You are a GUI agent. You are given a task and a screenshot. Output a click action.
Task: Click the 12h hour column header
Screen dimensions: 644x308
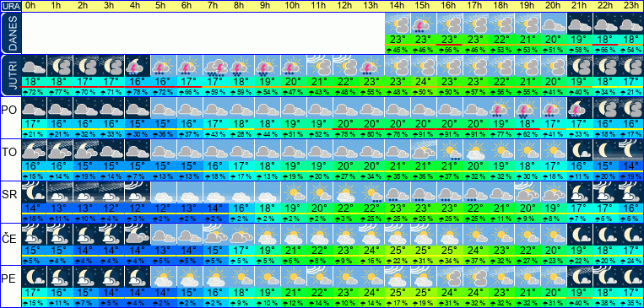[x=344, y=6]
